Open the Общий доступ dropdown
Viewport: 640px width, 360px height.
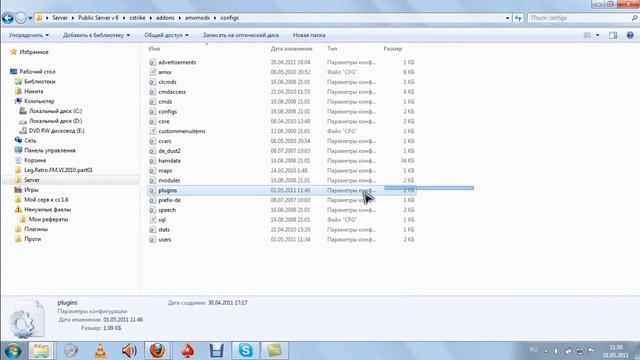[166, 36]
